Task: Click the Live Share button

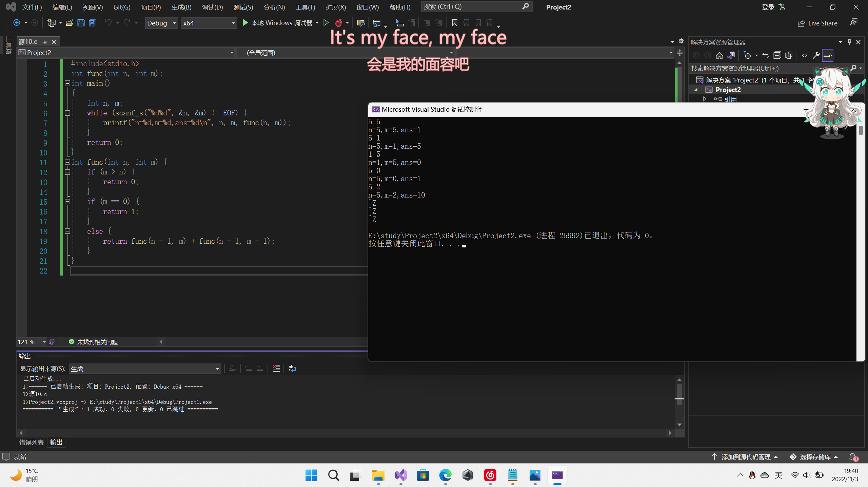Action: click(x=817, y=23)
